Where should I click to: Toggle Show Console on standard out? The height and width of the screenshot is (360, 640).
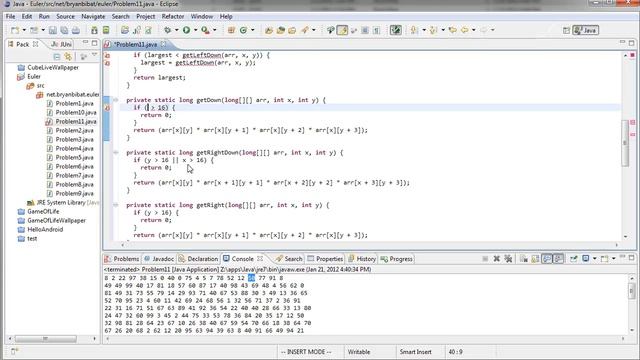[547, 259]
